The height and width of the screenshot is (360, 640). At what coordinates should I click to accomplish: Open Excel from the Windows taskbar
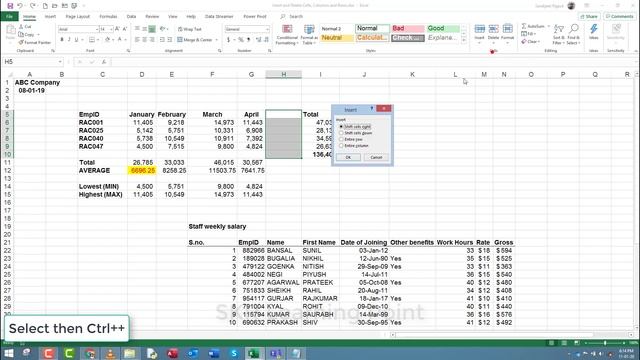[253, 353]
